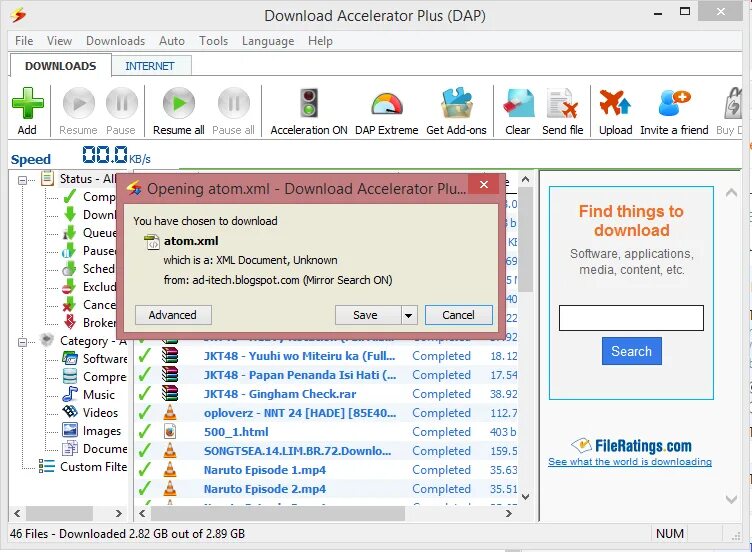Click the blue Search button
The image size is (752, 552).
(x=632, y=351)
